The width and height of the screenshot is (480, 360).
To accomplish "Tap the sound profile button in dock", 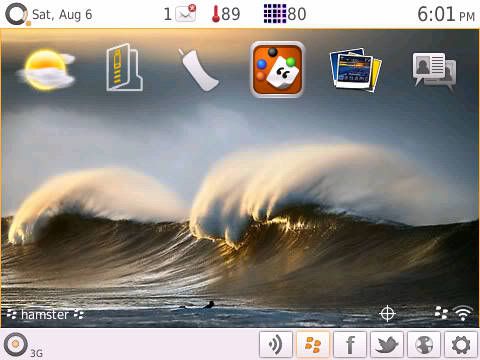I will pyautogui.click(x=276, y=344).
